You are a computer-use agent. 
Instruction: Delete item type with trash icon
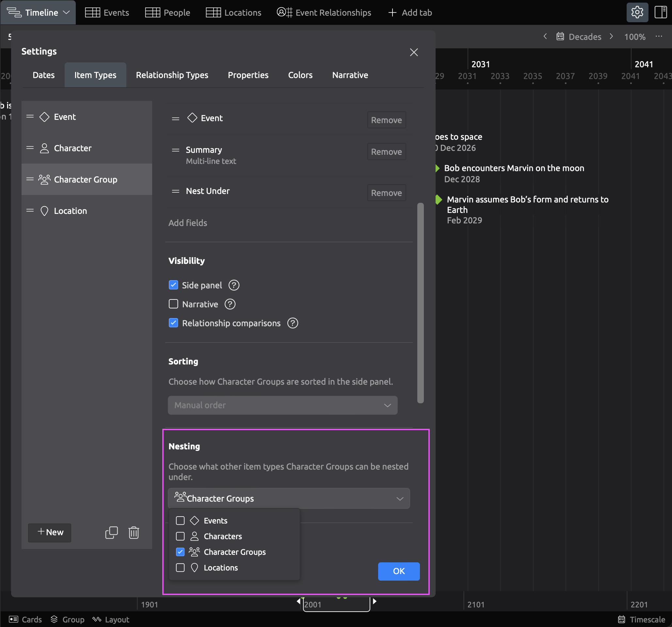coord(134,532)
